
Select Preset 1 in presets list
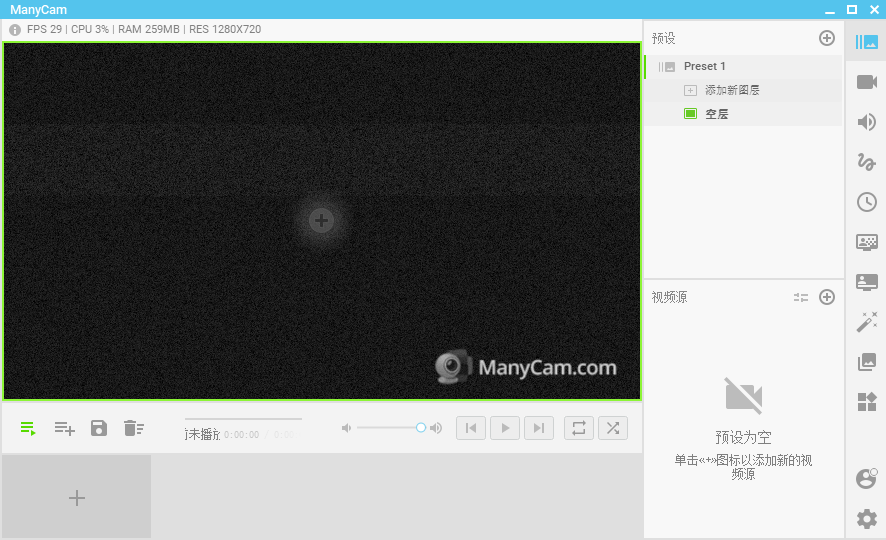pyautogui.click(x=705, y=66)
